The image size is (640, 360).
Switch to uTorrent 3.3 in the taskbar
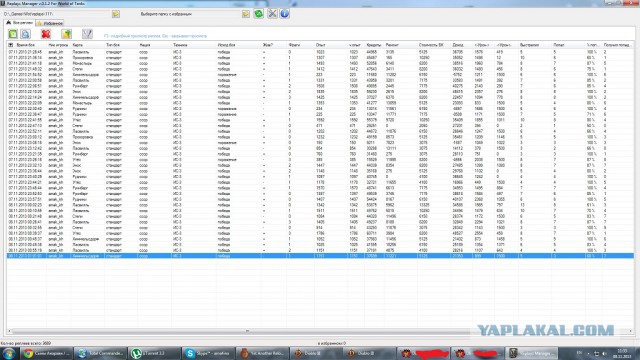click(154, 353)
